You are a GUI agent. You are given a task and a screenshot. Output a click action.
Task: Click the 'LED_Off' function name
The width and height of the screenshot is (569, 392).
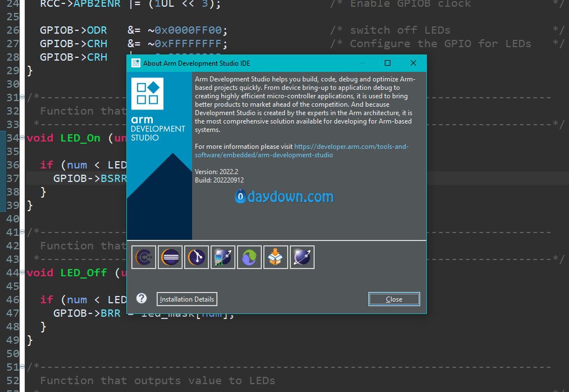pos(84,272)
